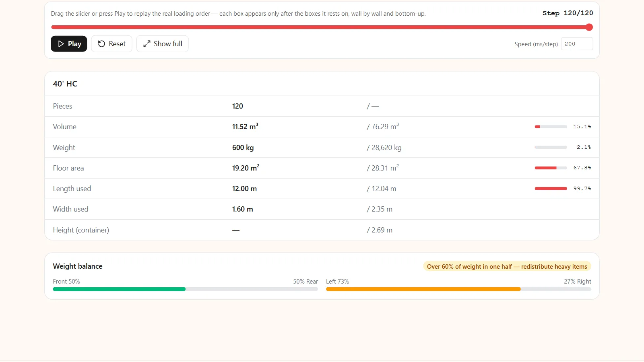Click the 2.1% weight percentage

pyautogui.click(x=584, y=147)
